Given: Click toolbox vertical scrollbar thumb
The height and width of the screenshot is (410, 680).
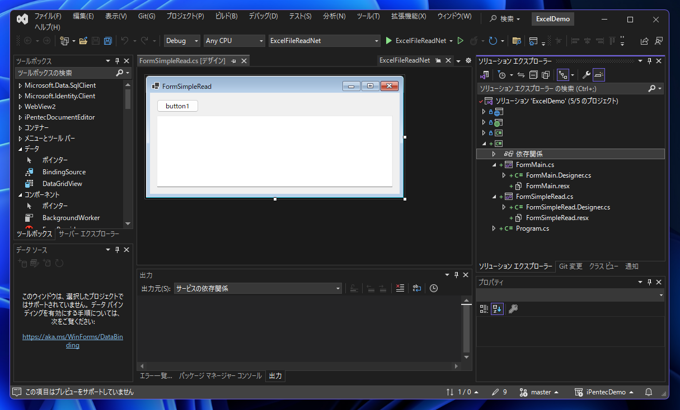Looking at the screenshot, I should click(128, 99).
